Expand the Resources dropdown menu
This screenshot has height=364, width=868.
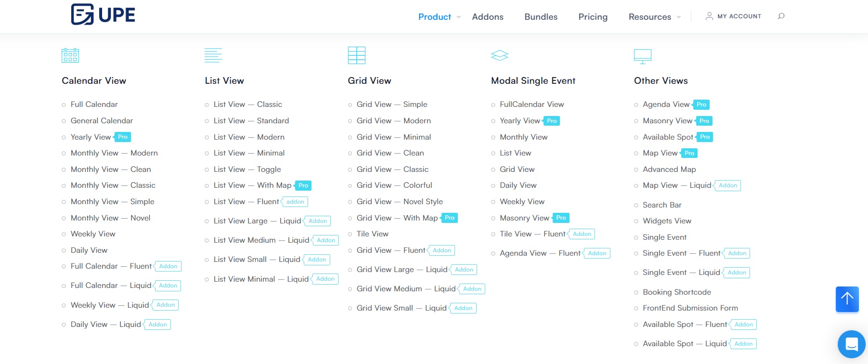(654, 17)
